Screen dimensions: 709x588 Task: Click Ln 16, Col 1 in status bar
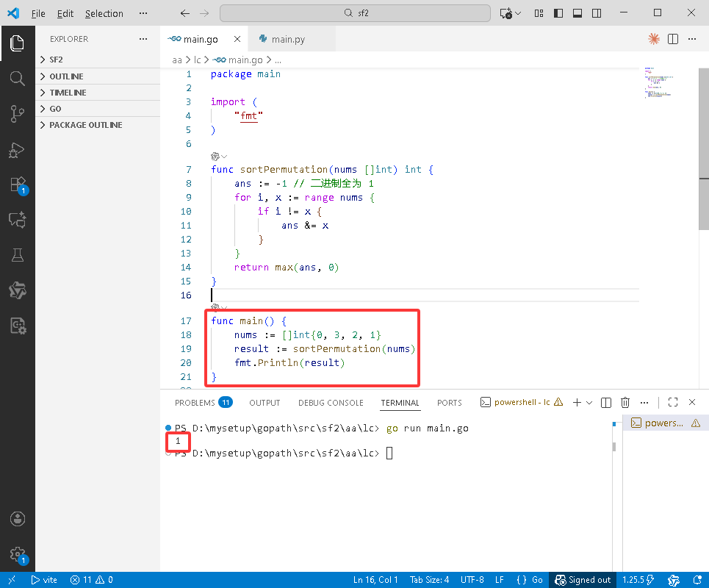375,580
